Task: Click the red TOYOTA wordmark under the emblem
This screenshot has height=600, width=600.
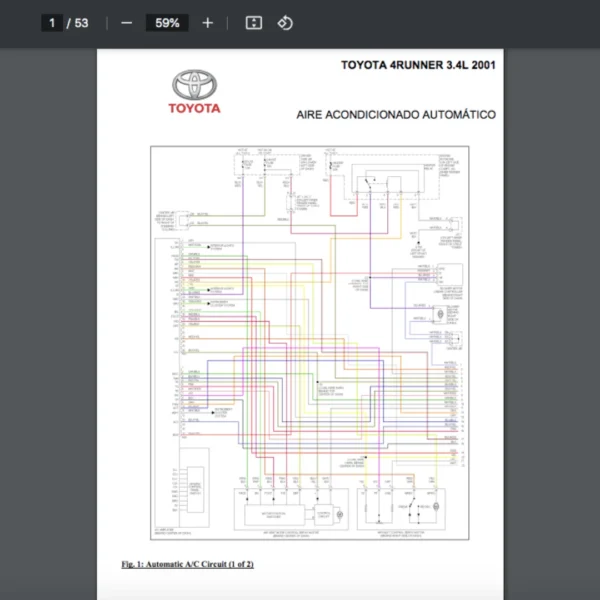Action: tap(194, 108)
